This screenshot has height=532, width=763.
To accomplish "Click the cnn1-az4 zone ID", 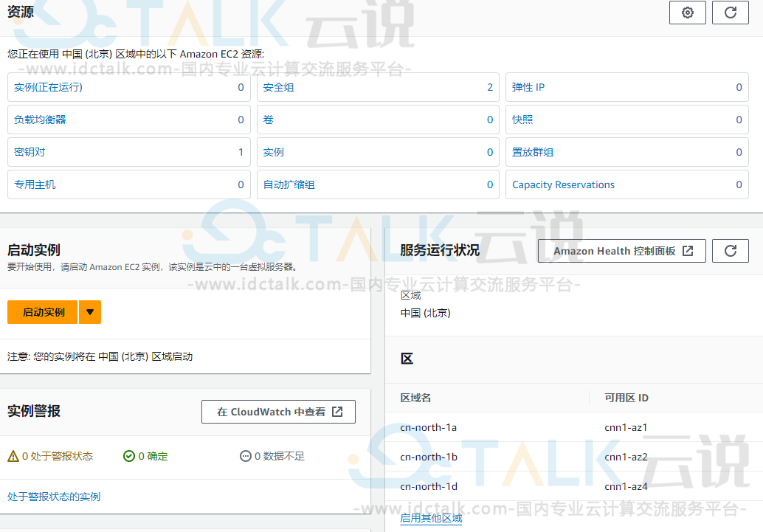I will 626,486.
